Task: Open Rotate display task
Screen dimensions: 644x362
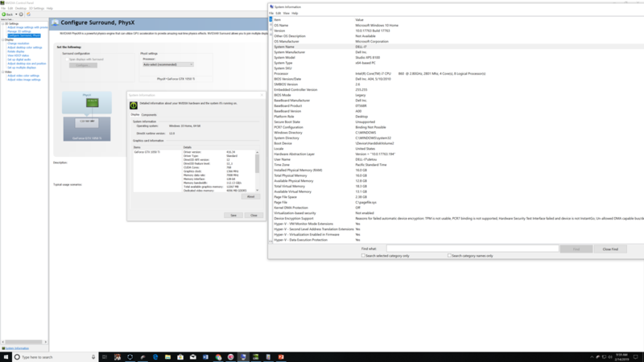Action: 15,51
